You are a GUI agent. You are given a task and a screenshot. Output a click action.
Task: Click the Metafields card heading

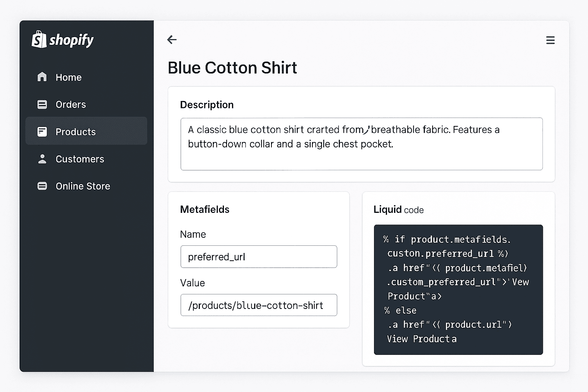205,209
